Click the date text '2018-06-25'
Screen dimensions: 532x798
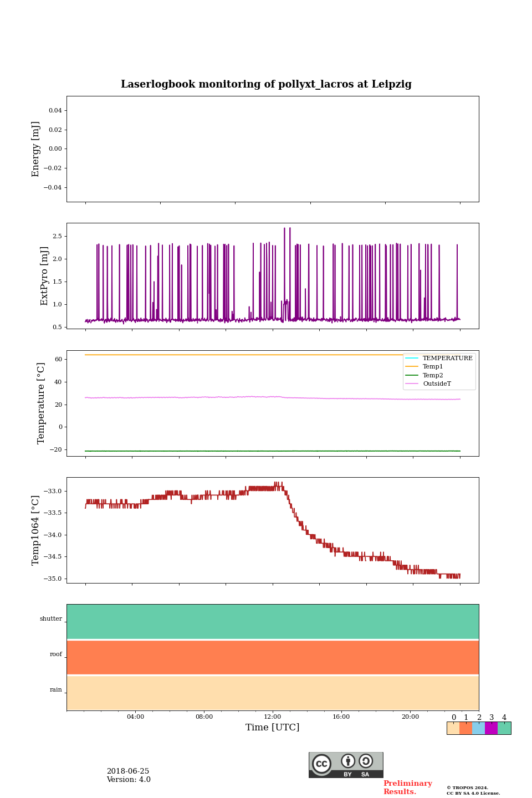(x=128, y=771)
